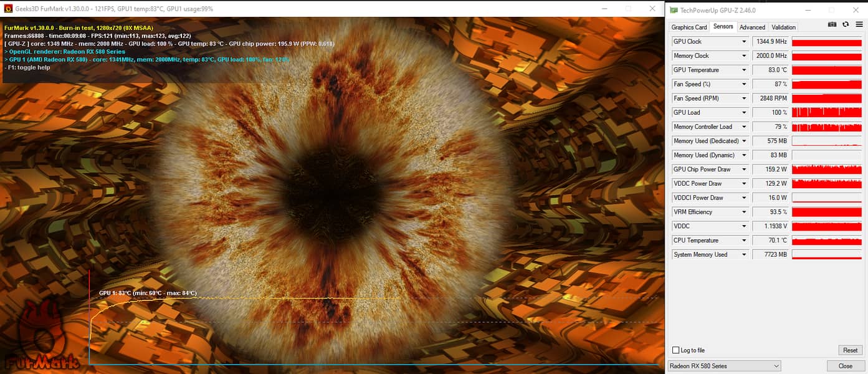Open the Advanced tab

752,27
